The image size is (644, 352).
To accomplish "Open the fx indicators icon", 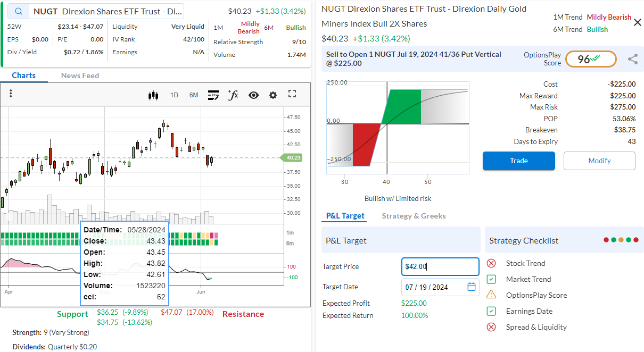I will [x=233, y=95].
